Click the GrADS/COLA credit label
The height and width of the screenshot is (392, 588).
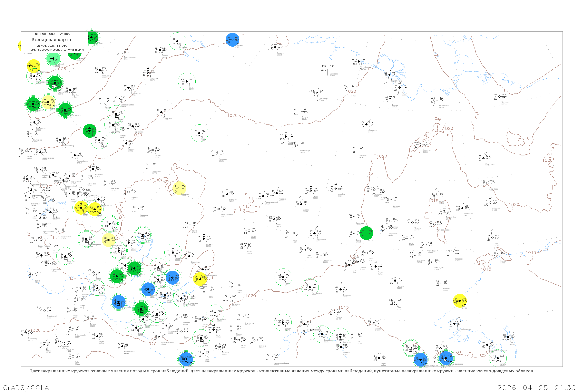point(26,387)
